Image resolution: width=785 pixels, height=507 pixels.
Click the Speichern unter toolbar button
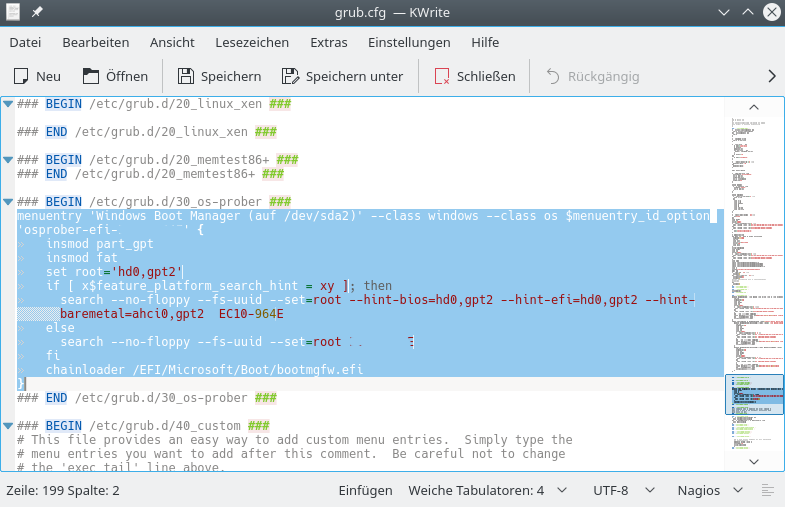click(342, 76)
